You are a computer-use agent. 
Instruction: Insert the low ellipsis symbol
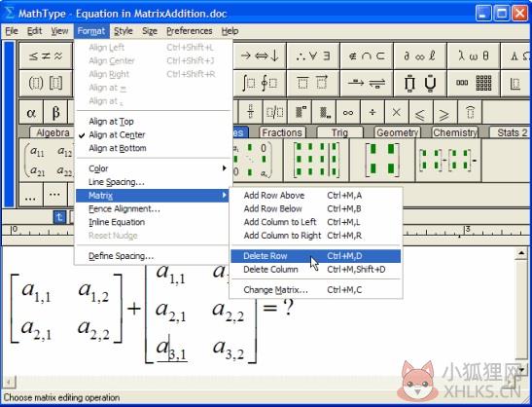pyautogui.click(x=31, y=195)
